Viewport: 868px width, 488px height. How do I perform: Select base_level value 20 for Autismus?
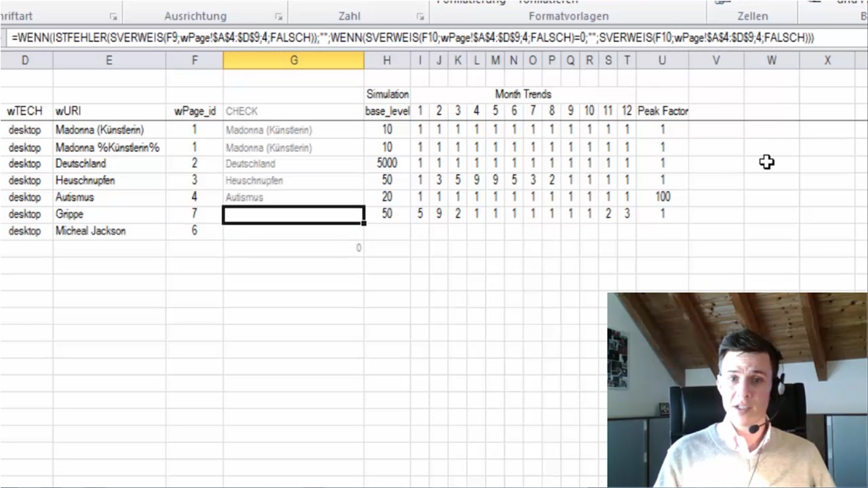coord(387,197)
